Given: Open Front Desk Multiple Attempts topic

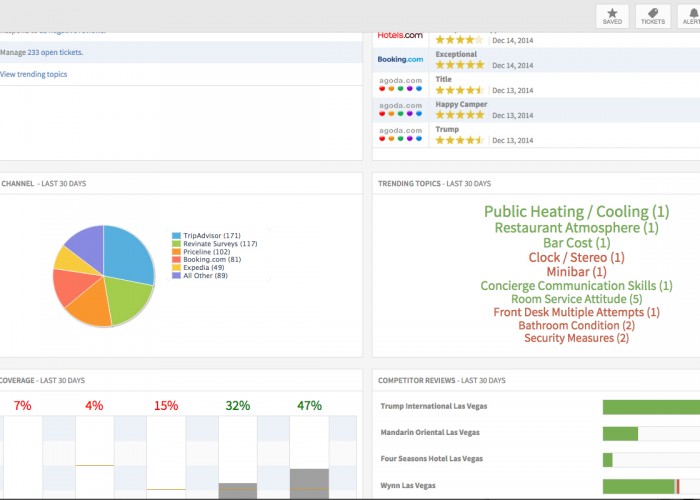Looking at the screenshot, I should [x=576, y=312].
